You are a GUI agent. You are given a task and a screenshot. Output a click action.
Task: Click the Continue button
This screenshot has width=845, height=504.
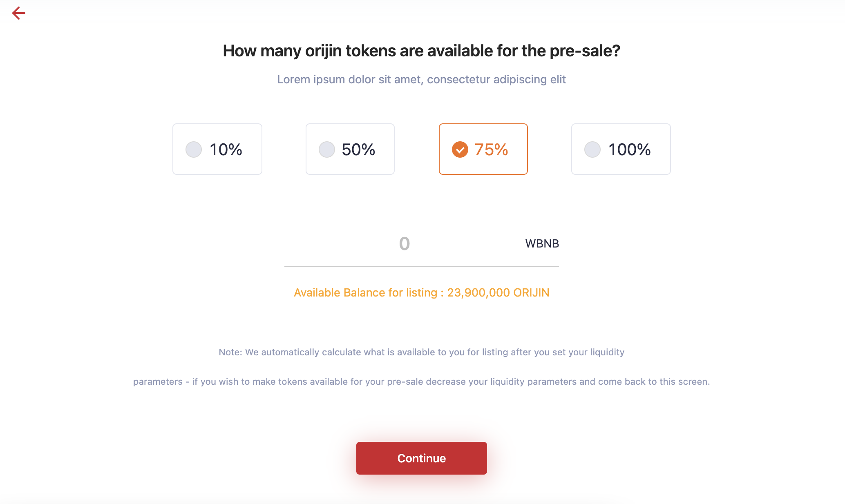coord(422,458)
